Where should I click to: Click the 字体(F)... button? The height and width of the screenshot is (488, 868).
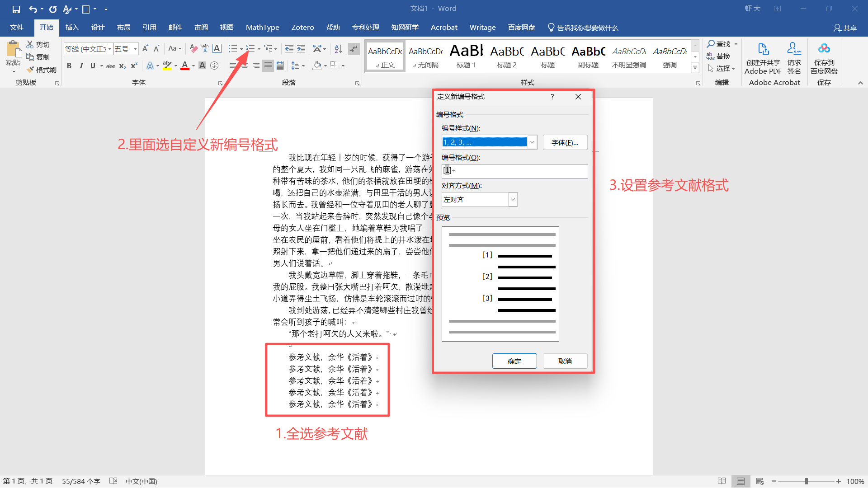tap(565, 142)
